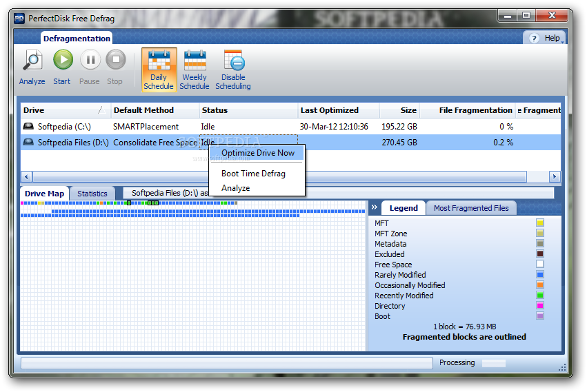Click the Excluded dark red swatch
Viewport: 587px width, 392px height.
tap(540, 254)
